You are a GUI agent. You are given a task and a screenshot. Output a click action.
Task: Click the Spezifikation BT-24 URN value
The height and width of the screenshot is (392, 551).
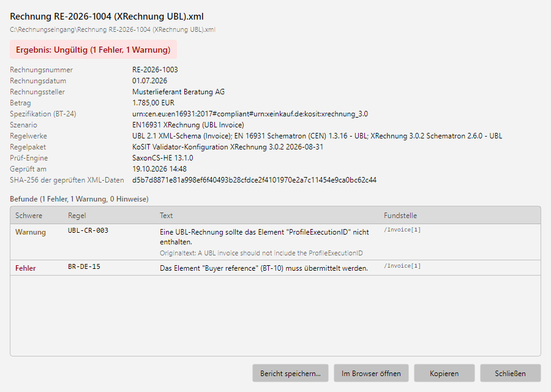coord(250,114)
